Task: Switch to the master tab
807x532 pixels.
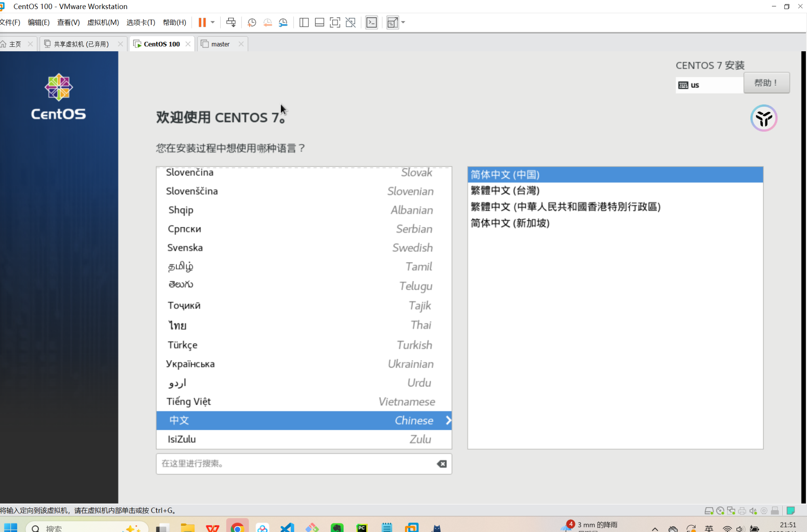Action: coord(220,44)
